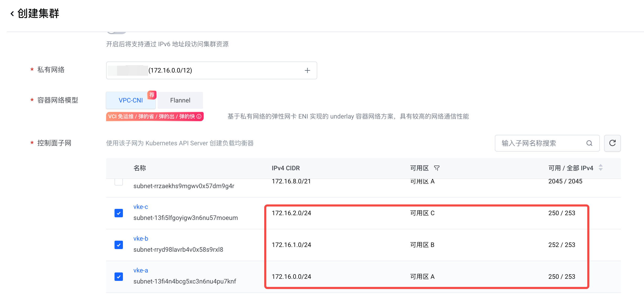The image size is (644, 299).
Task: Uncheck the vke-b subnet checkbox
Action: click(x=119, y=245)
